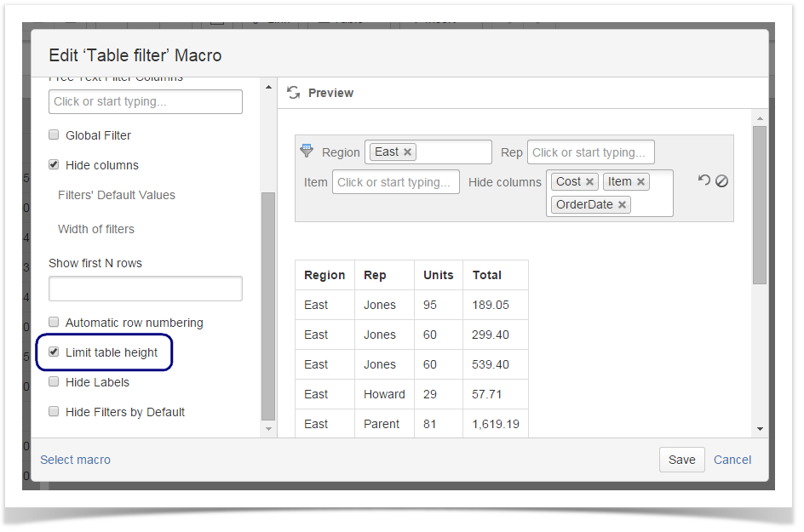Image resolution: width=804 pixels, height=532 pixels.
Task: Click the filter funnel icon
Action: 307,151
